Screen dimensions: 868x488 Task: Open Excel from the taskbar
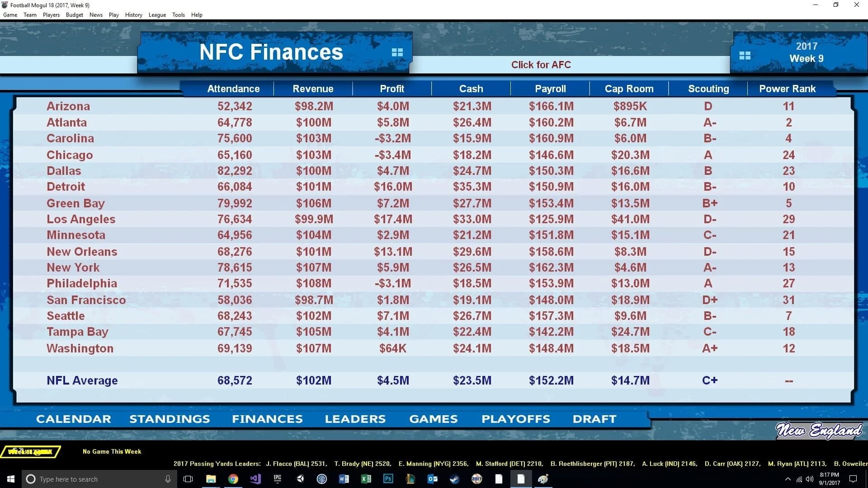(366, 479)
